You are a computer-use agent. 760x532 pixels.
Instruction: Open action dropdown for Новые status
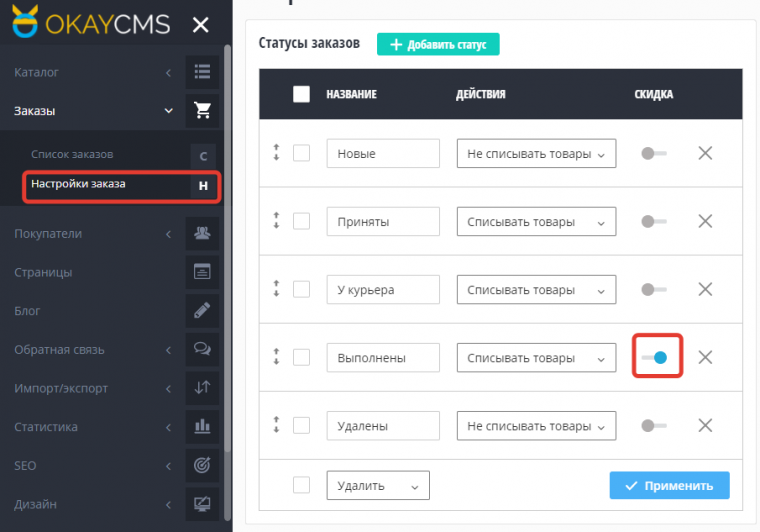(x=536, y=154)
